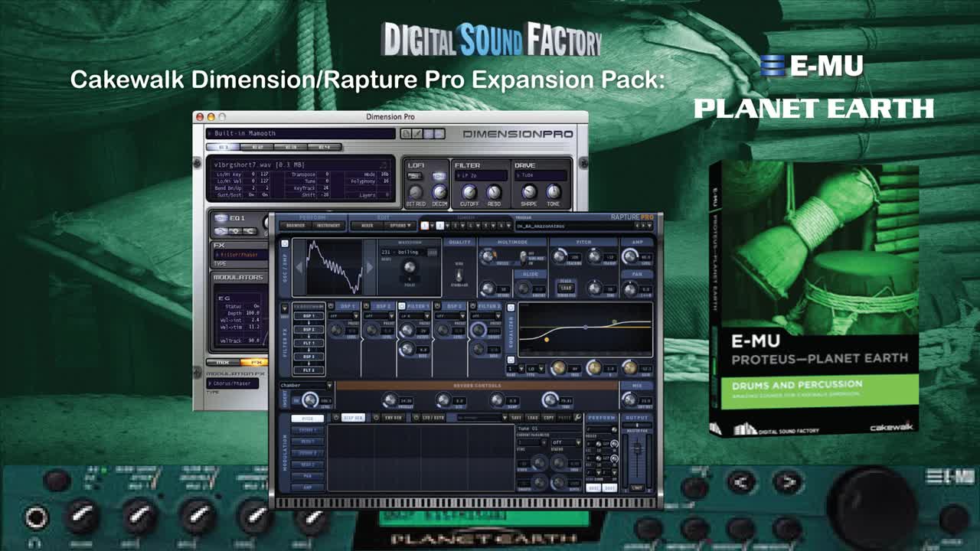Toggle the Filter 1 power button
Image resolution: width=980 pixels, height=551 pixels.
click(400, 307)
